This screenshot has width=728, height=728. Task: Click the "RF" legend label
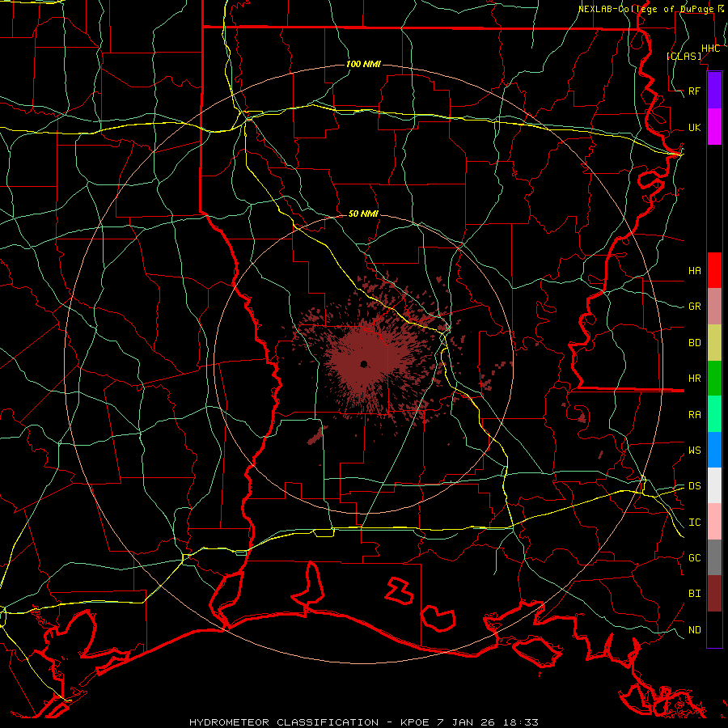(694, 91)
